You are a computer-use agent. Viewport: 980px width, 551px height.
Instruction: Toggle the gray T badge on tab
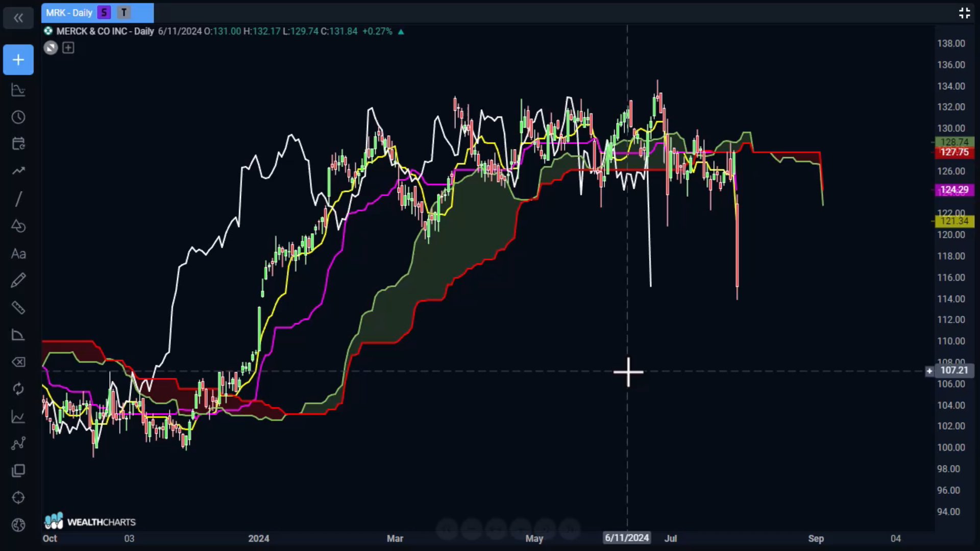[124, 13]
